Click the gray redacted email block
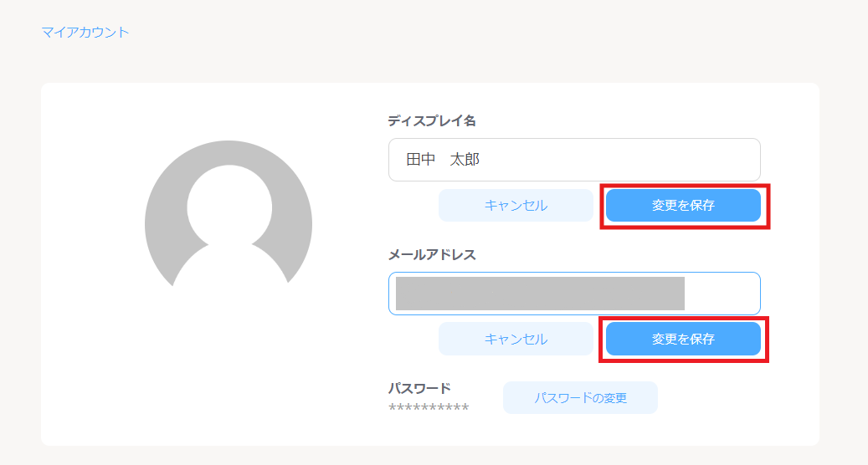This screenshot has height=465, width=868. 540,294
